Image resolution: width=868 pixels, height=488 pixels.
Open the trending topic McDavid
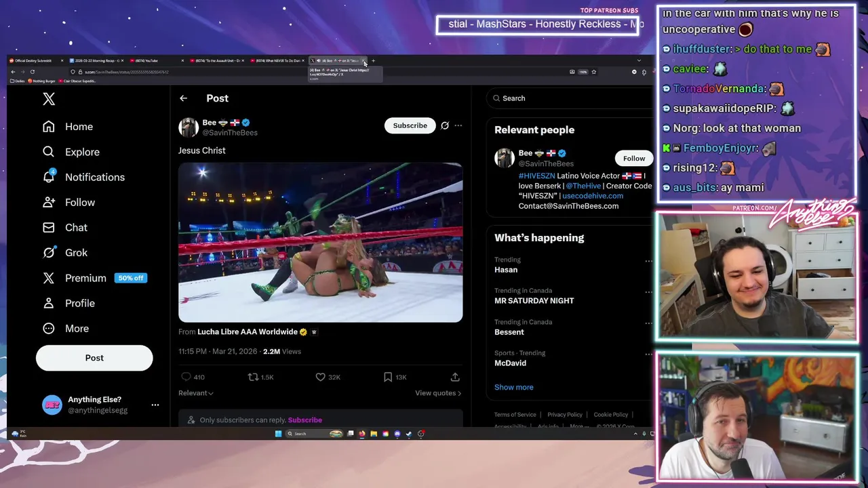[x=510, y=363]
